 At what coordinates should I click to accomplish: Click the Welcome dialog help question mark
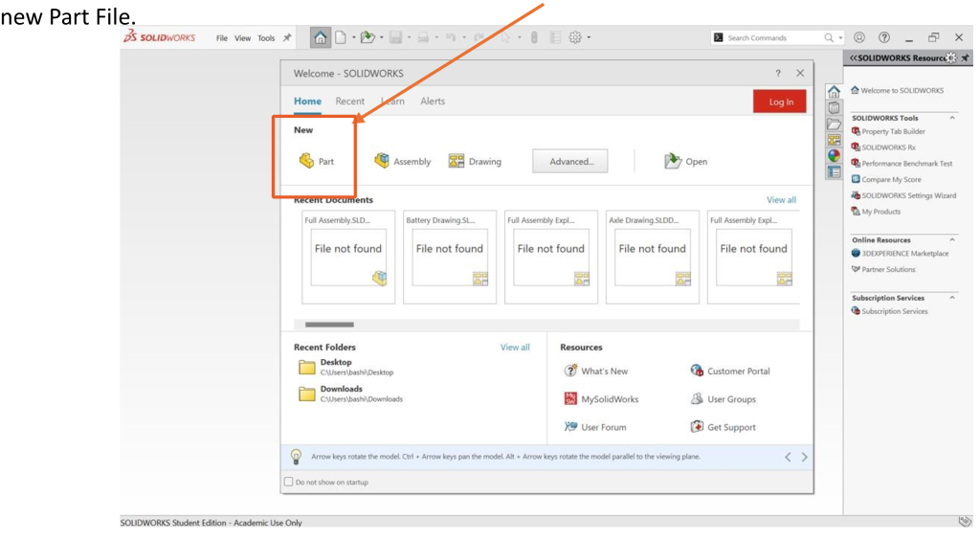tap(778, 73)
